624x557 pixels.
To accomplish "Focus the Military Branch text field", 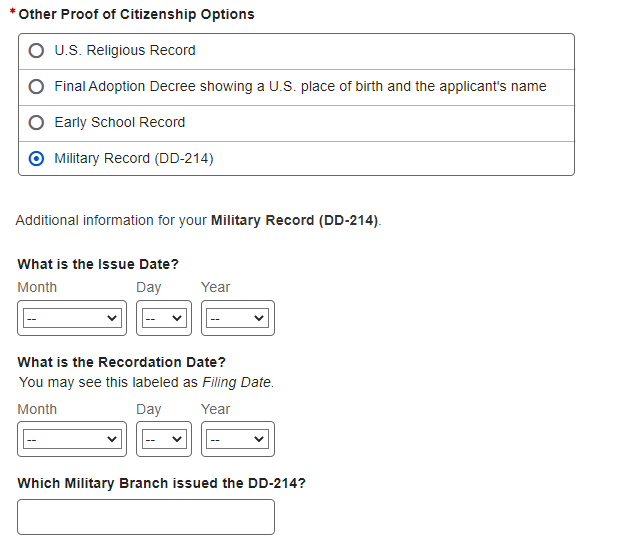I will 146,517.
